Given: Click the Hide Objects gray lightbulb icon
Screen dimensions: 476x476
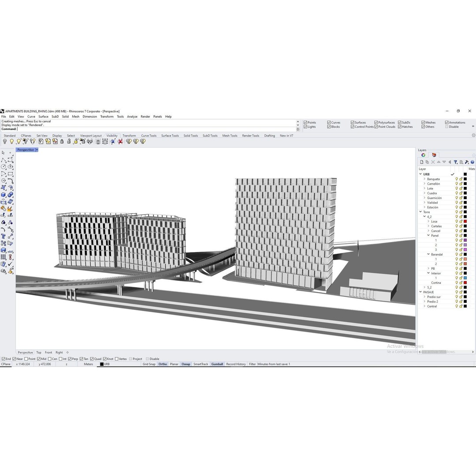Looking at the screenshot, I should point(5,141).
